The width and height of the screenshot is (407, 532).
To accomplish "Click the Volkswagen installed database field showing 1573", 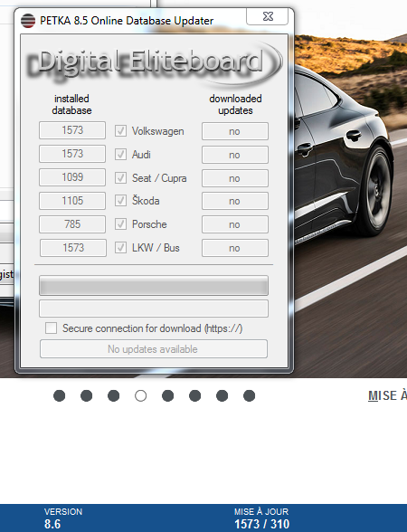I will click(72, 130).
